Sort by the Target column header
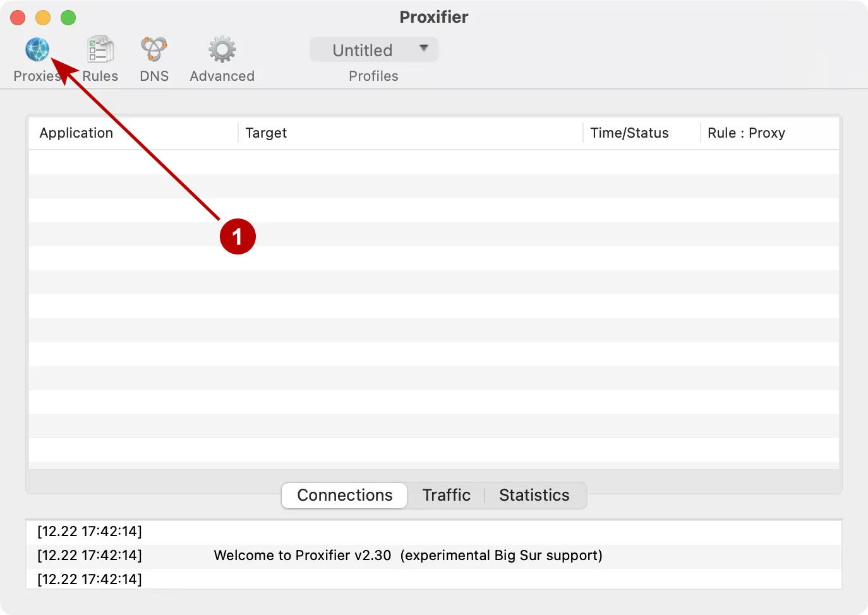The width and height of the screenshot is (868, 615). tap(266, 133)
